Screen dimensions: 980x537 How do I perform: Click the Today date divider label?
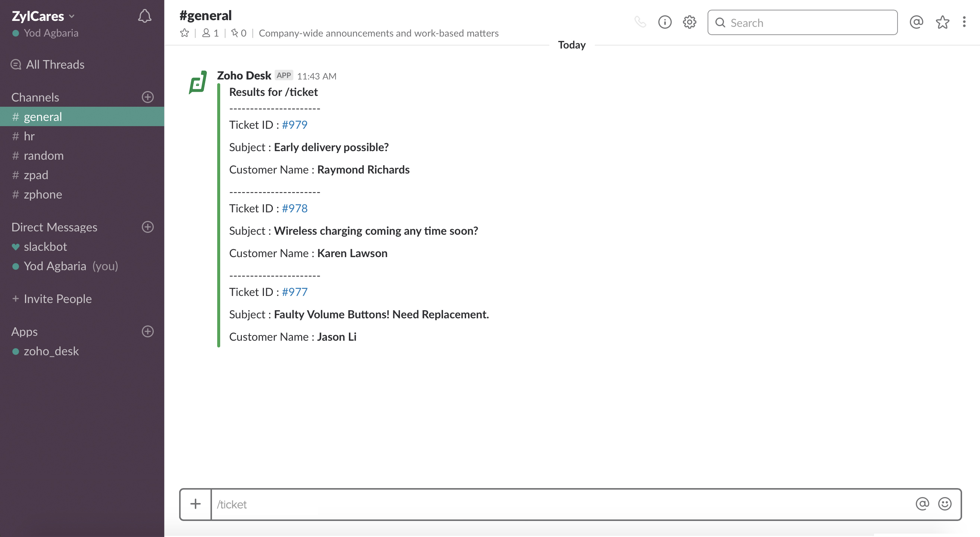pyautogui.click(x=572, y=45)
